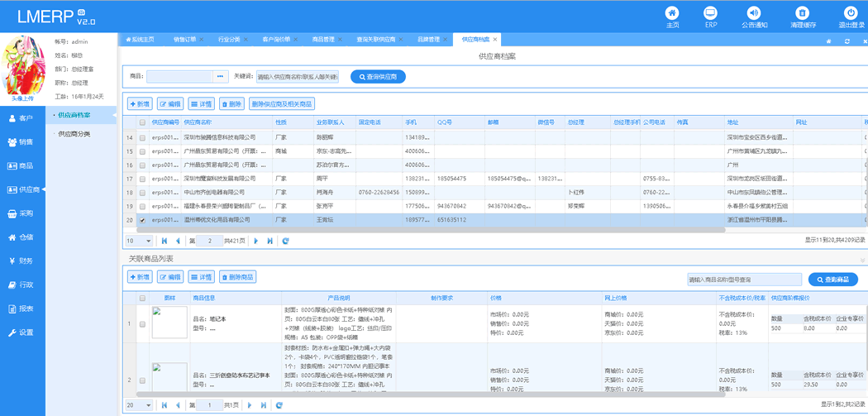
Task: Open 商品 in the left sidebar
Action: [22, 165]
